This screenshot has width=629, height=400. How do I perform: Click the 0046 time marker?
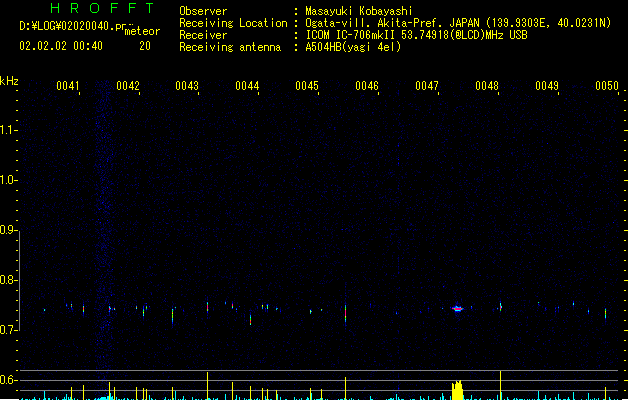(x=367, y=86)
